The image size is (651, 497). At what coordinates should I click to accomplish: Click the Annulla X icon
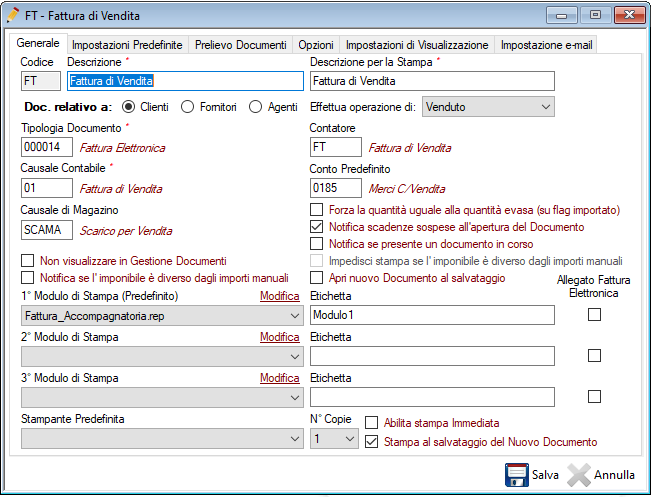click(578, 474)
